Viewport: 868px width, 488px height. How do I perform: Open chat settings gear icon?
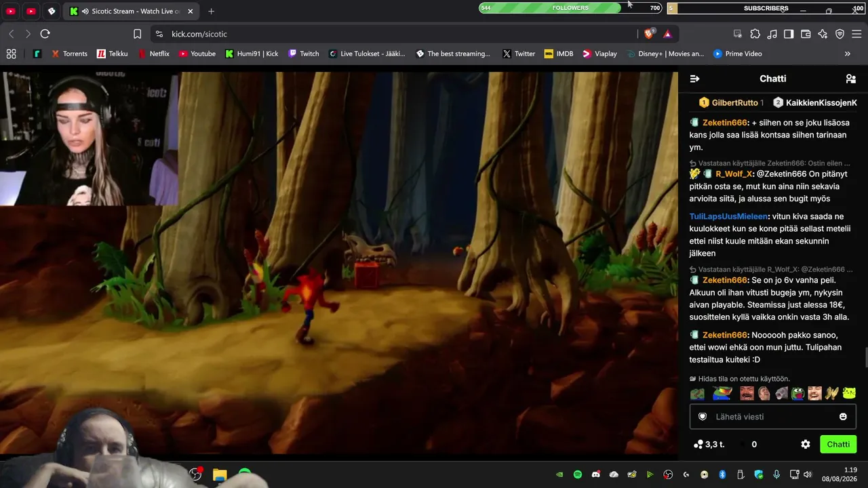coord(806,445)
